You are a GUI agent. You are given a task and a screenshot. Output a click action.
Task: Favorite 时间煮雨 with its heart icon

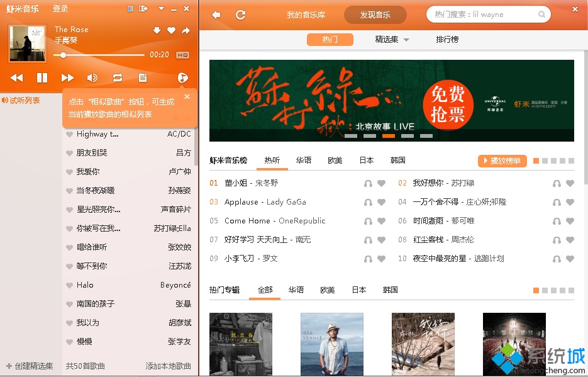point(570,221)
